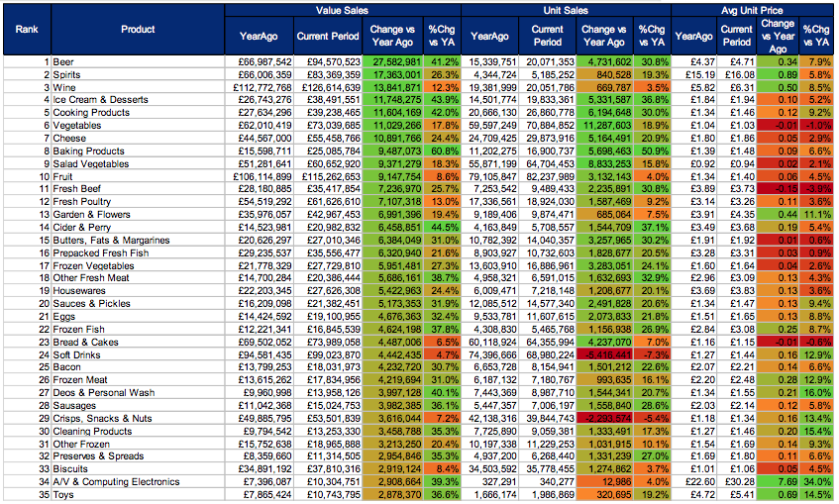
Task: Select Spirits current price £16.08
Action: [x=737, y=75]
